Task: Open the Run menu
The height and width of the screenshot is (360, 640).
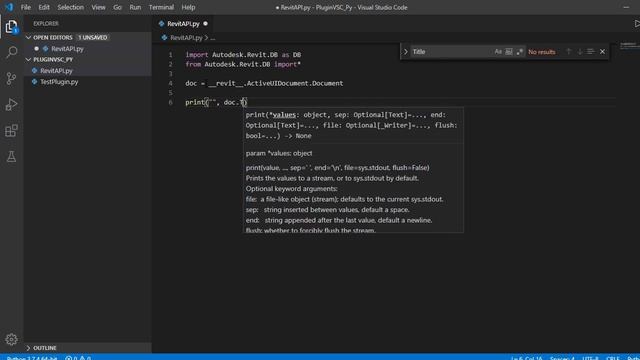Action: point(135,7)
